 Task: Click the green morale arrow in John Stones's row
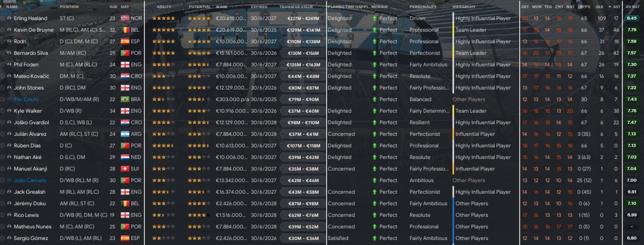(x=374, y=88)
